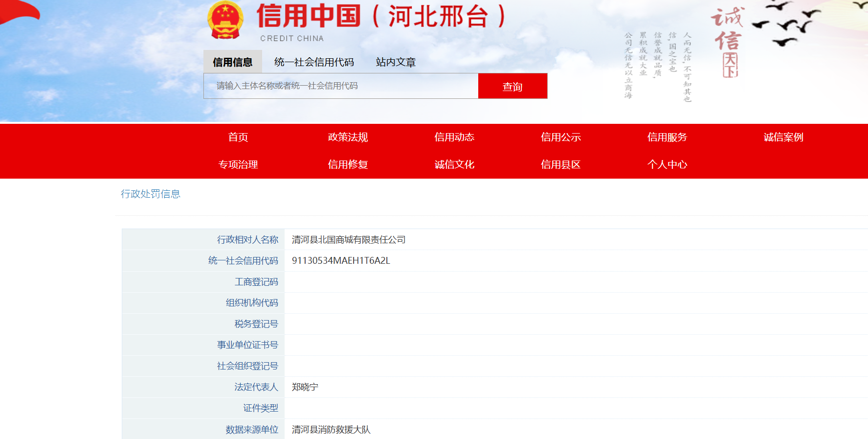Open 诚信案例 in the navigation bar
Image resolution: width=868 pixels, height=439 pixels.
pyautogui.click(x=783, y=138)
